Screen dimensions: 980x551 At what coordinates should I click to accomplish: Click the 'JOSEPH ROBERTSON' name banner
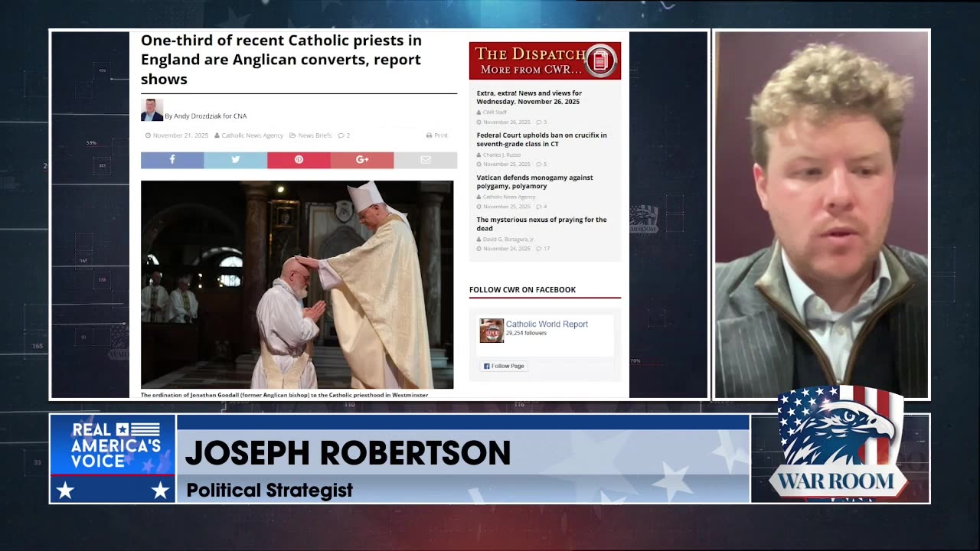pyautogui.click(x=348, y=453)
